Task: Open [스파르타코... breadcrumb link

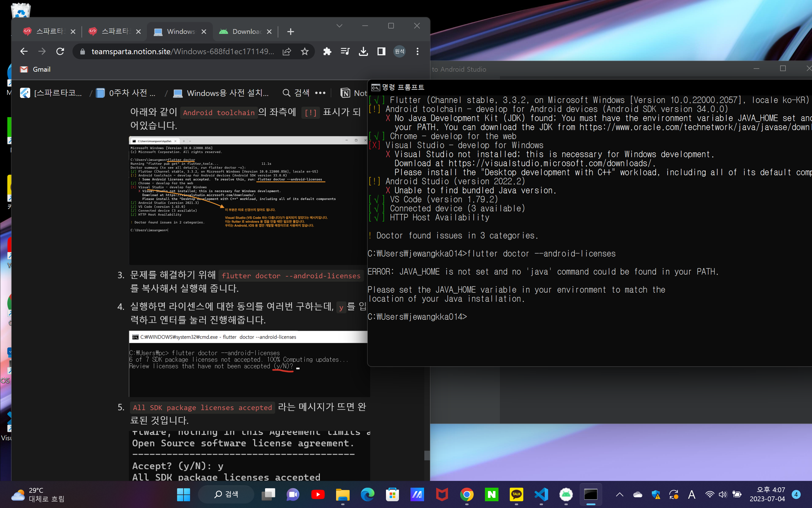Action: [51, 93]
